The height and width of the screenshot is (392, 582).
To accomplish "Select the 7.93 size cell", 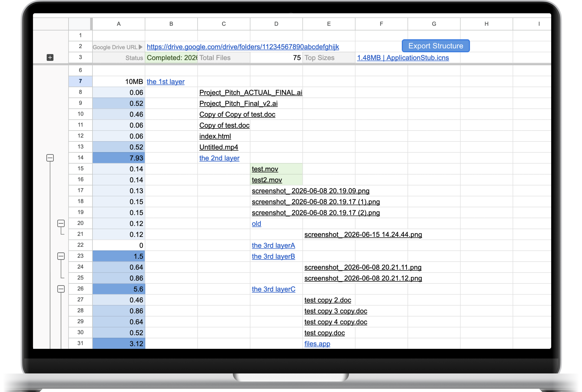I will click(119, 158).
